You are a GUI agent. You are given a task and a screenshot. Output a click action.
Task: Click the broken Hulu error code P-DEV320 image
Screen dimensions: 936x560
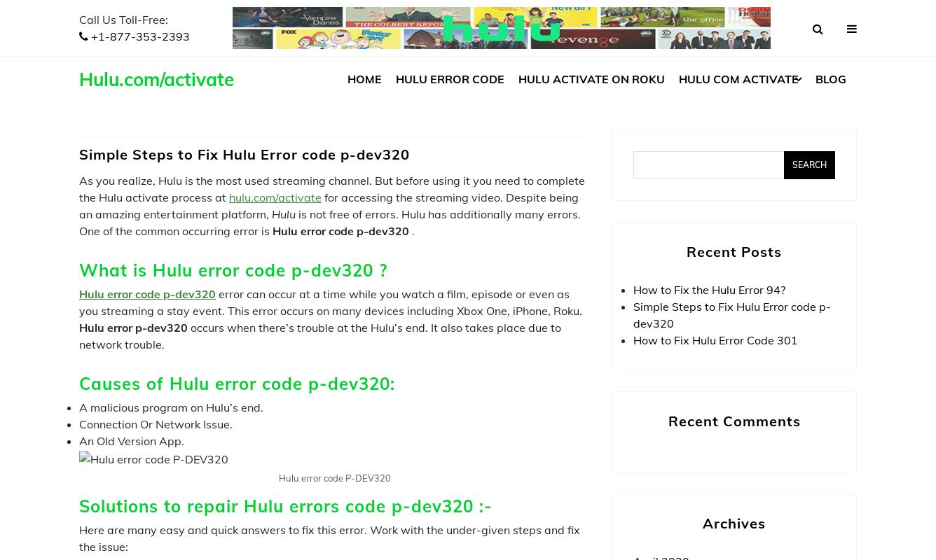tap(153, 459)
